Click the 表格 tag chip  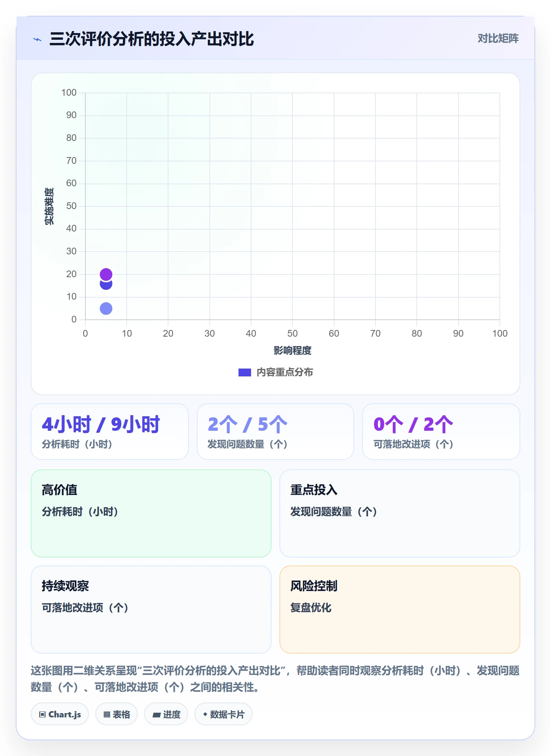(116, 714)
